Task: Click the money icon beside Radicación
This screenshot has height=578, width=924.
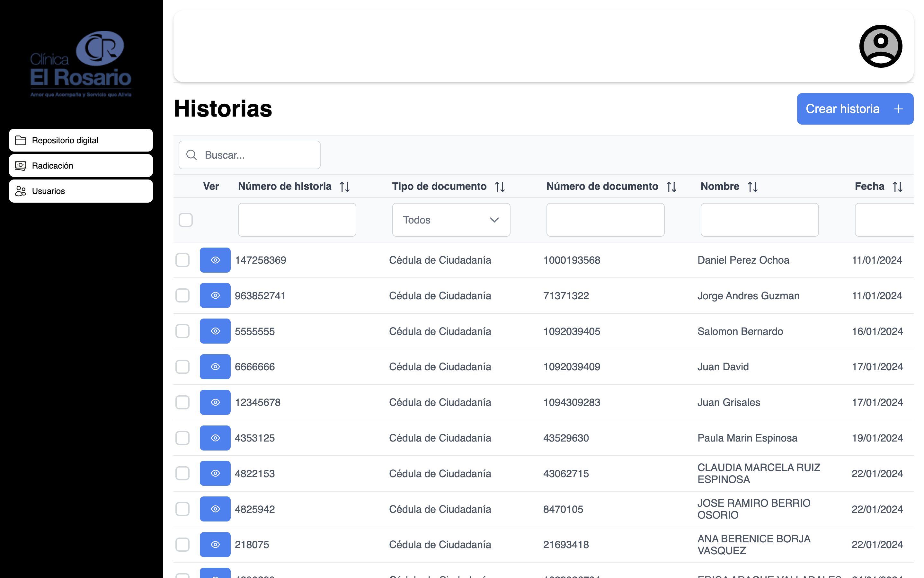Action: coord(20,165)
